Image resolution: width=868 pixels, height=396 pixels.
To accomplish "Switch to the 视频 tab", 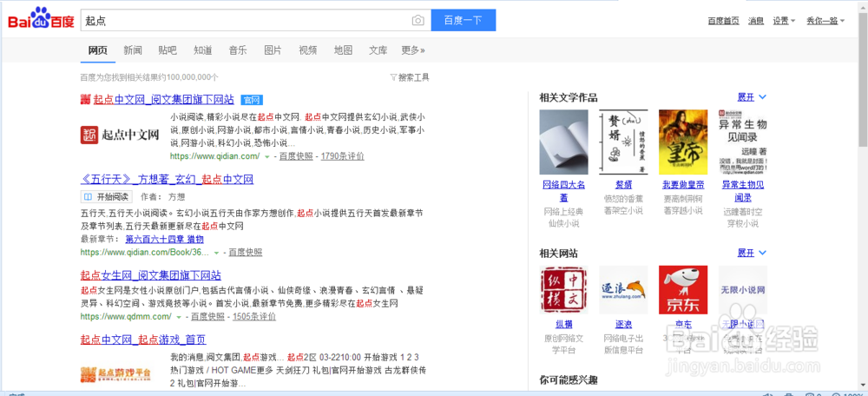I will tap(308, 50).
